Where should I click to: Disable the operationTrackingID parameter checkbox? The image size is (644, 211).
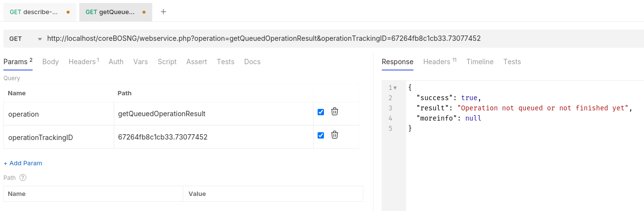(321, 135)
